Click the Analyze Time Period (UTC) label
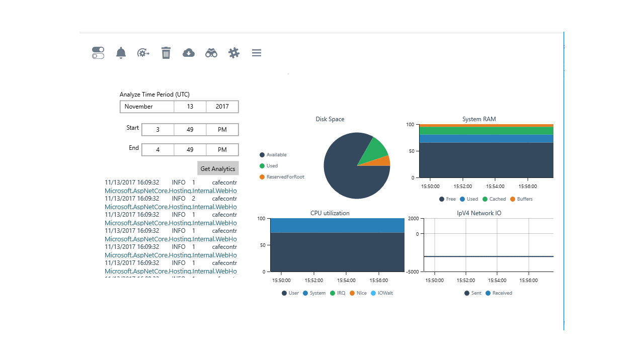This screenshot has width=644, height=362. pyautogui.click(x=154, y=95)
